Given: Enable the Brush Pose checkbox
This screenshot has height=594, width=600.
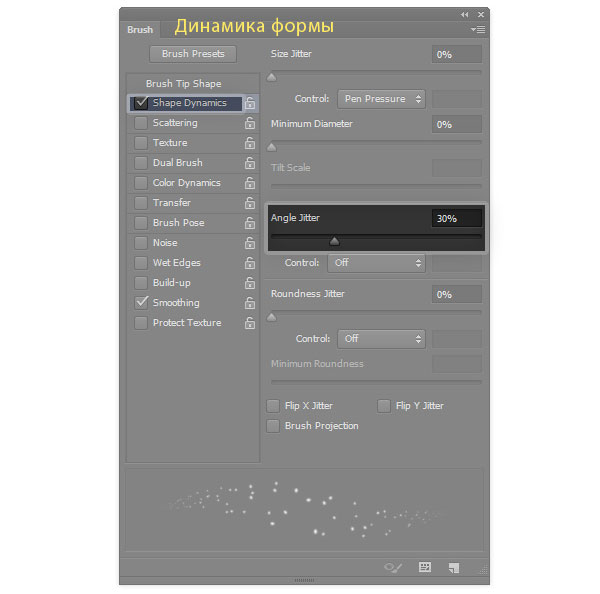Looking at the screenshot, I should coord(141,222).
